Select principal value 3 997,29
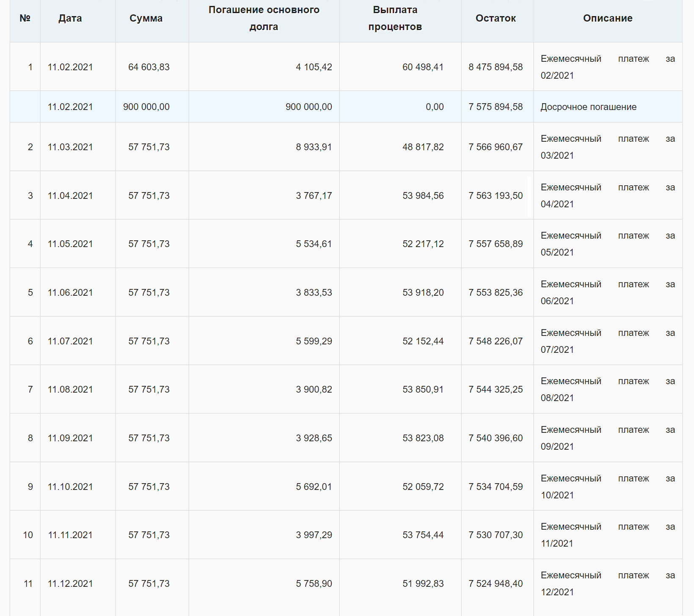The image size is (694, 616). [x=314, y=535]
